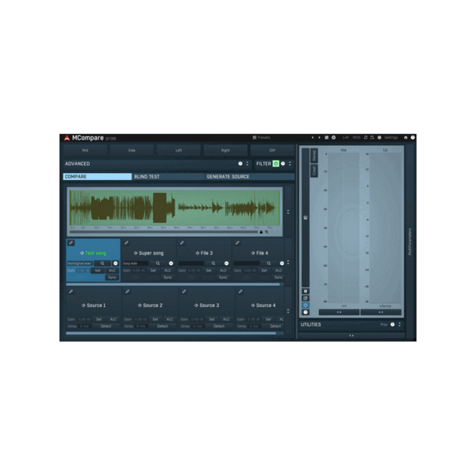
Task: Click inside the waveform display
Action: pyautogui.click(x=175, y=208)
